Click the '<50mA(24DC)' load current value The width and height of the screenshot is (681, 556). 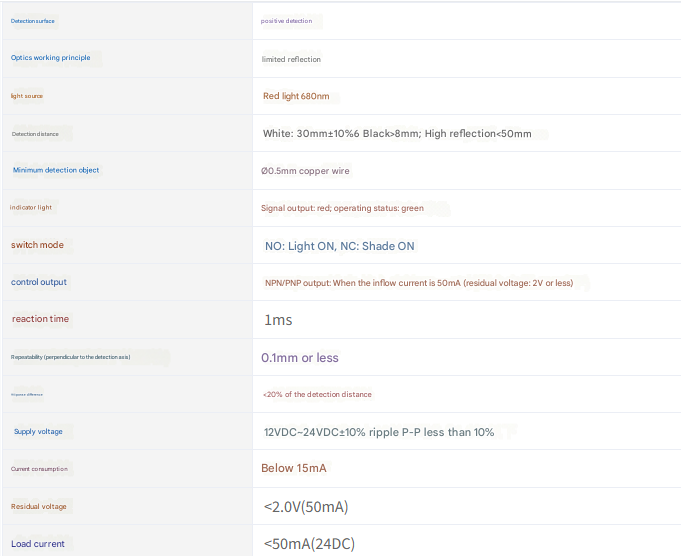pyautogui.click(x=309, y=544)
